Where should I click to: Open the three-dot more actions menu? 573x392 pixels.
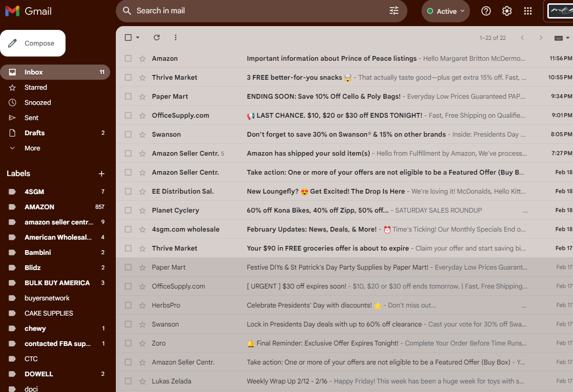(176, 37)
